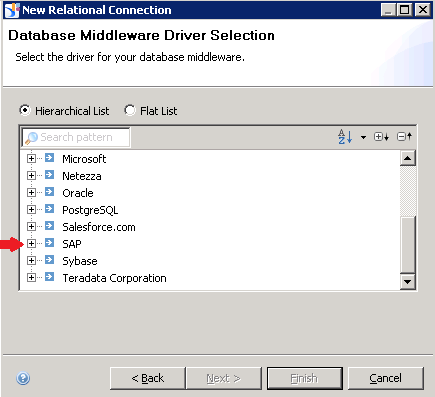Open the help question mark icon
The height and width of the screenshot is (397, 435).
tap(23, 378)
